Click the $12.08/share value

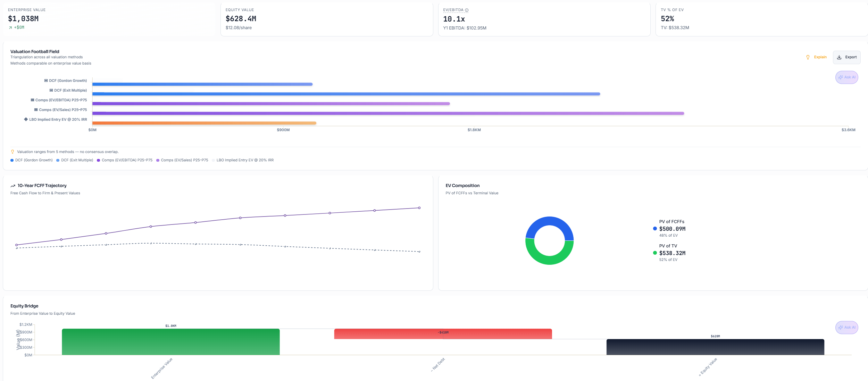point(239,28)
